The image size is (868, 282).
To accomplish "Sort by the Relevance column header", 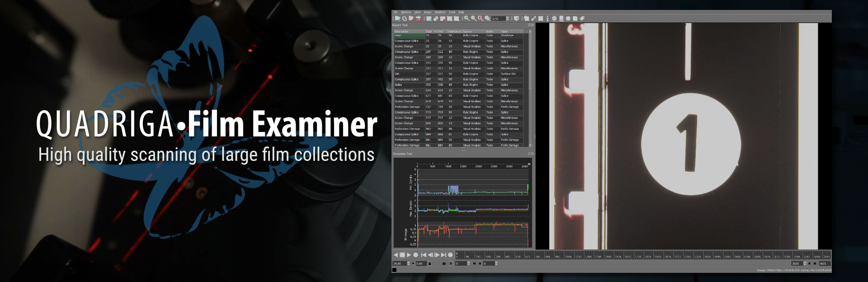I will 455,32.
